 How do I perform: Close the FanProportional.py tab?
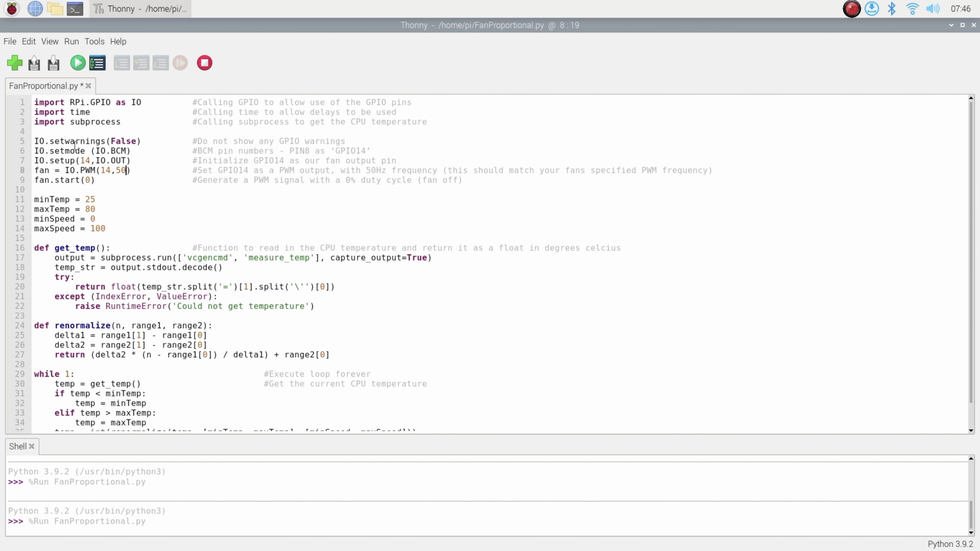click(88, 86)
